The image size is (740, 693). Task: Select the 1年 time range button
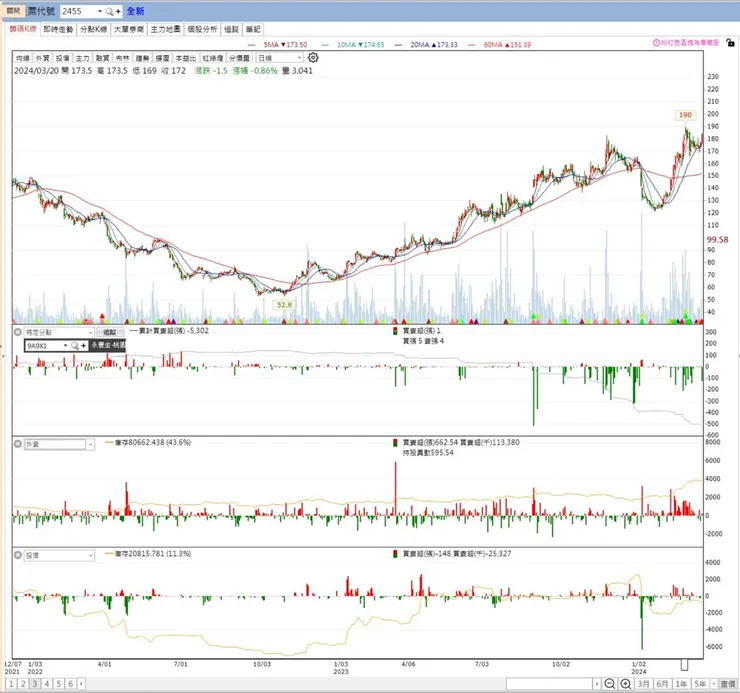tap(681, 684)
